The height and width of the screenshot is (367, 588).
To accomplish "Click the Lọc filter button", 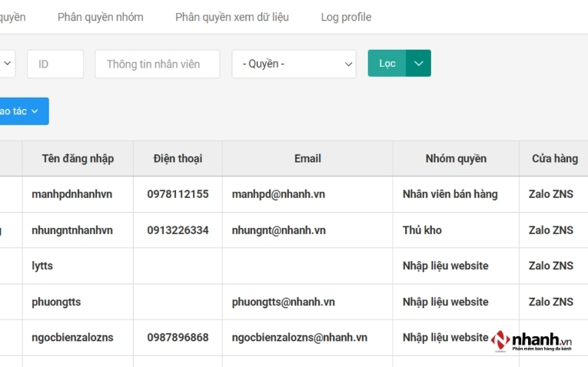I will point(387,63).
